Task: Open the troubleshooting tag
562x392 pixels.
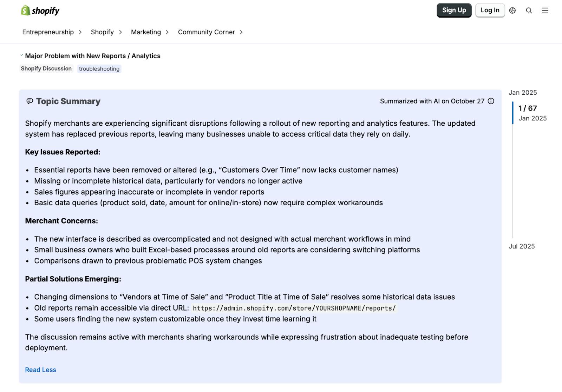Action: tap(99, 69)
